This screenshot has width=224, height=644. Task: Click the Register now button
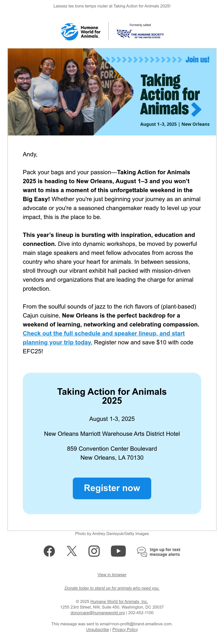[112, 488]
